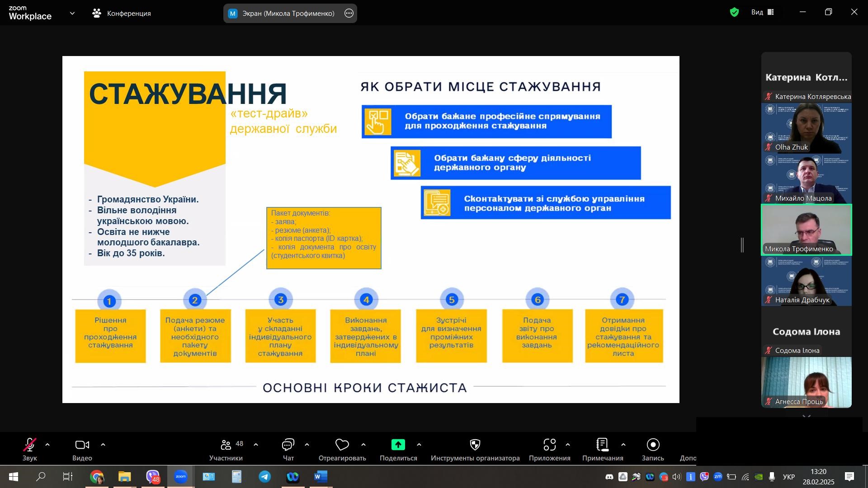Image resolution: width=868 pixels, height=488 pixels.
Task: Click the green Поделиться share screen button
Action: [x=398, y=446]
